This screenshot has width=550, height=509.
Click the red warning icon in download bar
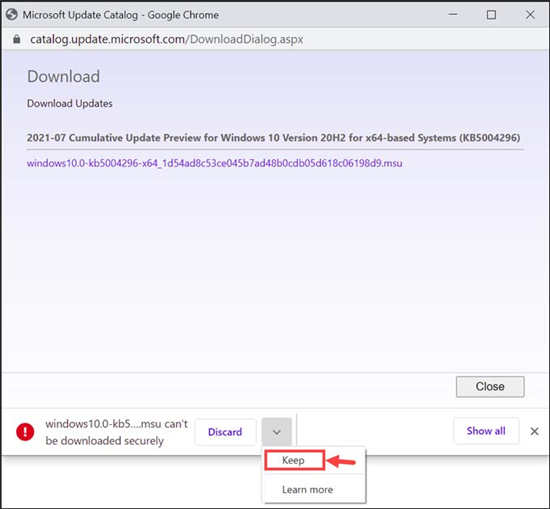[x=25, y=431]
